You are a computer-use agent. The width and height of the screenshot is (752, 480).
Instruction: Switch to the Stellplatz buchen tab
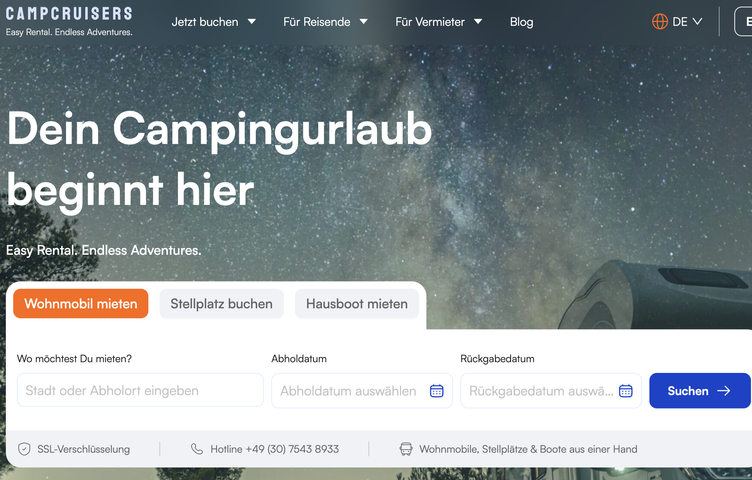pos(222,304)
